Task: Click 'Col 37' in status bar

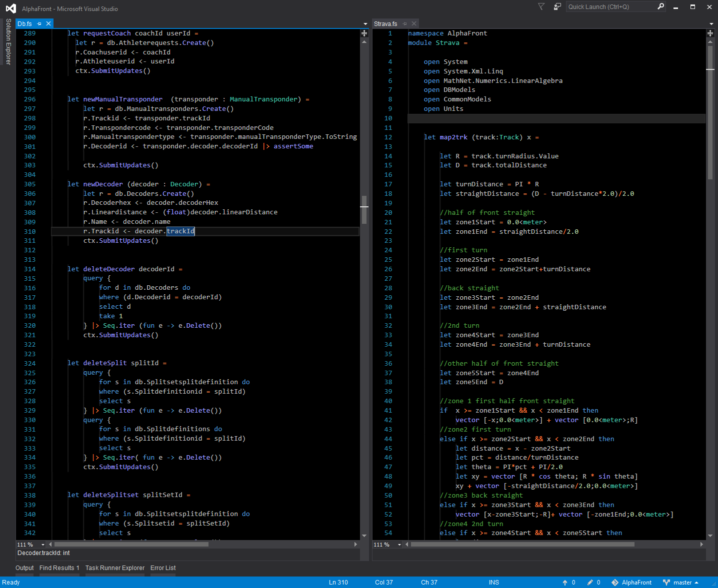Action: pyautogui.click(x=384, y=583)
